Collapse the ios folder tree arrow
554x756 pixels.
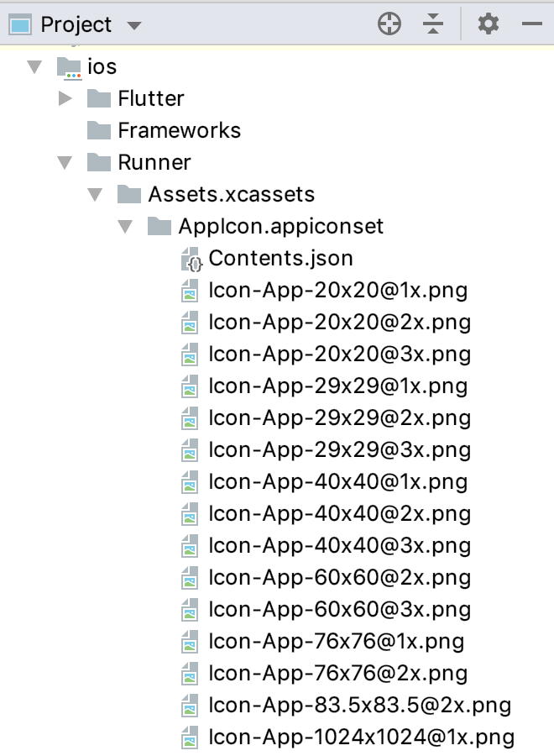(34, 66)
